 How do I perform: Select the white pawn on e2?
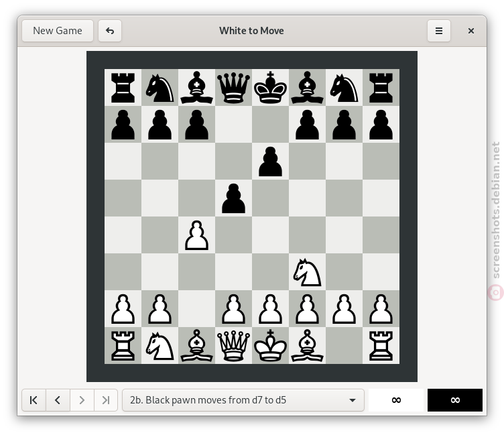270,308
